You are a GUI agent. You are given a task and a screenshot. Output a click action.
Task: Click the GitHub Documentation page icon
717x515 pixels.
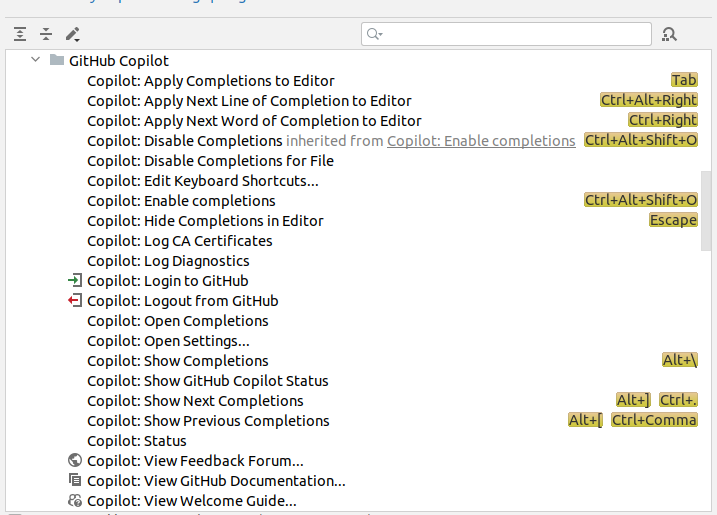coord(75,480)
